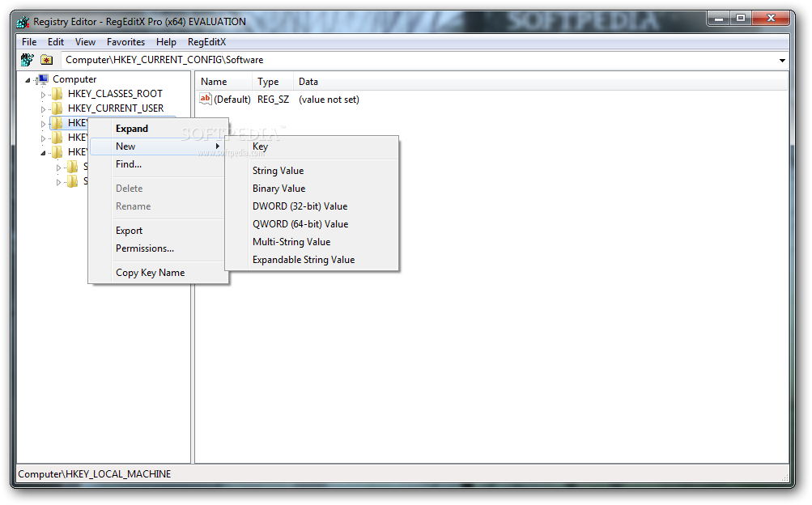The width and height of the screenshot is (812, 505).
Task: Create a new Binary Value
Action: (312, 189)
